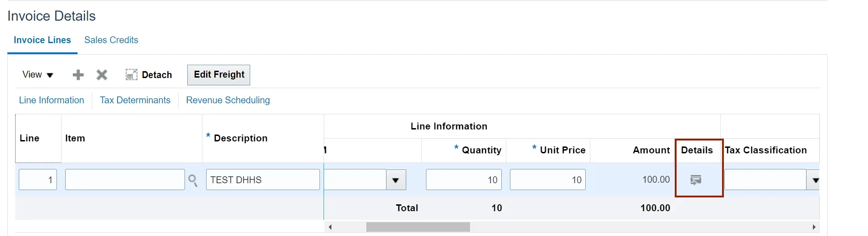The height and width of the screenshot is (236, 868).
Task: Expand the dropdown left of Quantity
Action: coord(396,180)
